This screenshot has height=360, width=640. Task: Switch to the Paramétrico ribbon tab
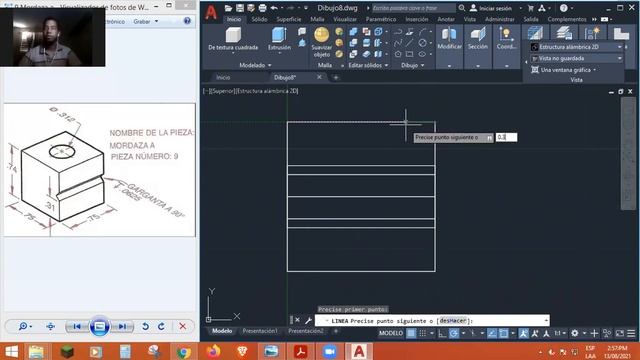(x=381, y=19)
